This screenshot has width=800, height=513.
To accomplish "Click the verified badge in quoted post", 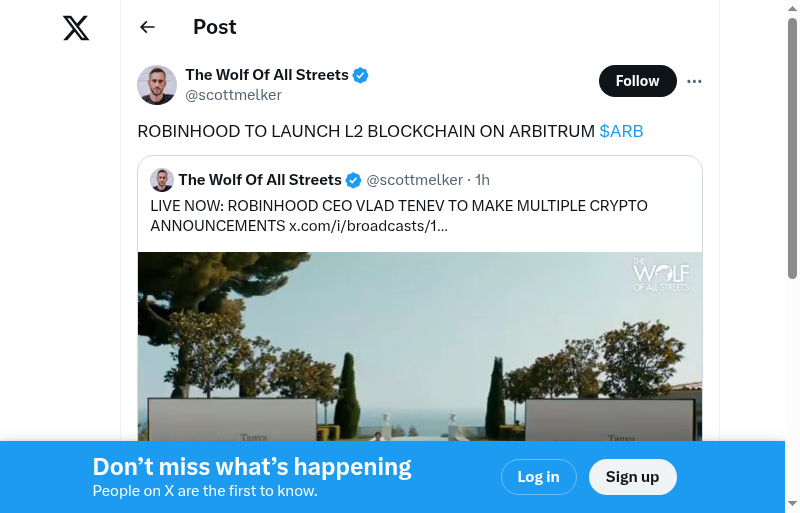I will 353,180.
